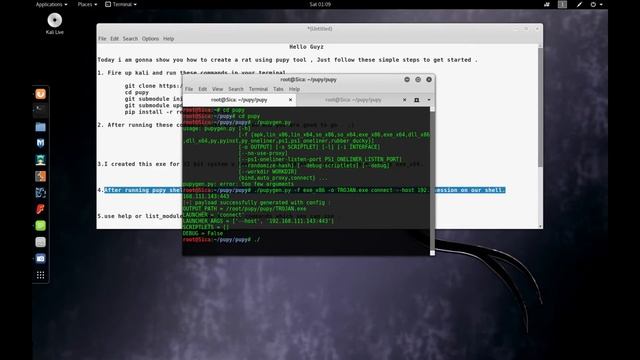Launch Metasploit blue M shield dock icon

click(x=40, y=143)
